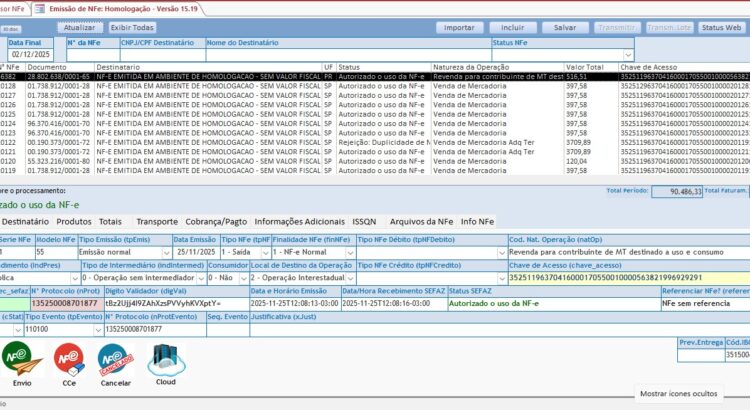Expand the Local de Destino da Operação dropdown
Screen dimensions: 750x410
pos(347,278)
